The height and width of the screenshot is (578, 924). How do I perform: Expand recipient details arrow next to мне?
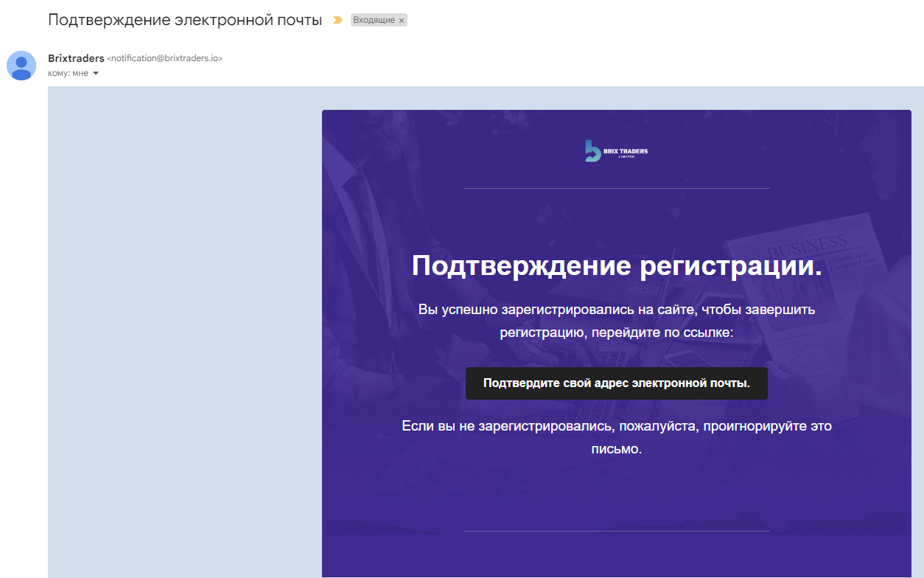(96, 73)
